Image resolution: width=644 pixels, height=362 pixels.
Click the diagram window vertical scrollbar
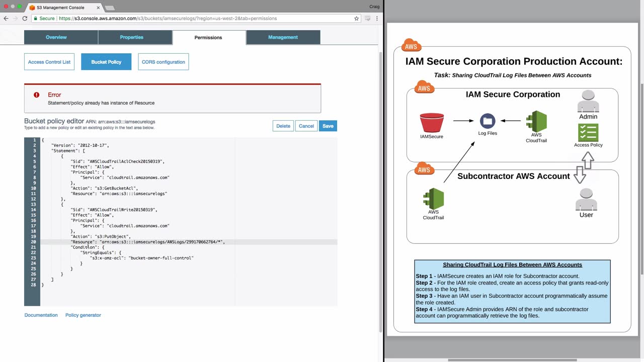(x=641, y=178)
